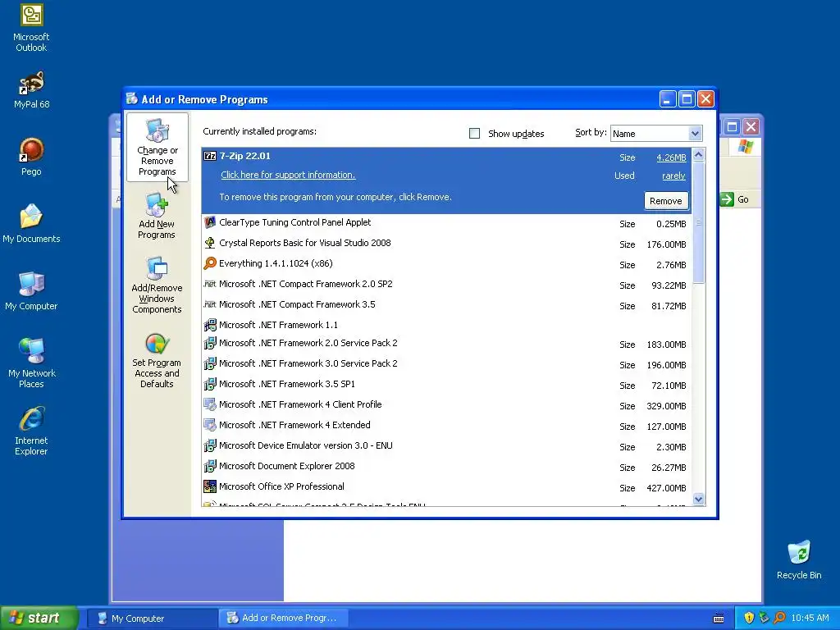The height and width of the screenshot is (630, 840).
Task: Open Add/Remove Windows Components
Action: (157, 285)
